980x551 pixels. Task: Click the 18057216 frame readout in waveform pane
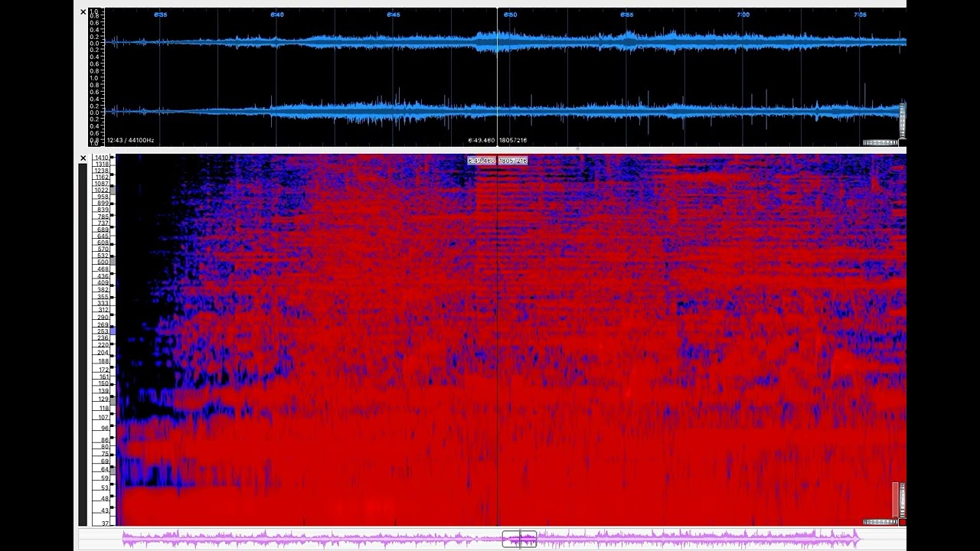point(513,140)
